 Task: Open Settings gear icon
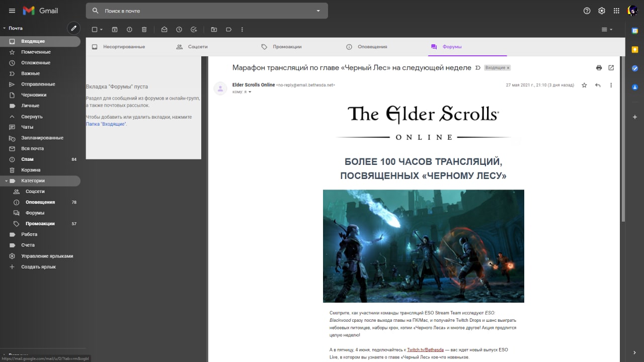point(602,11)
